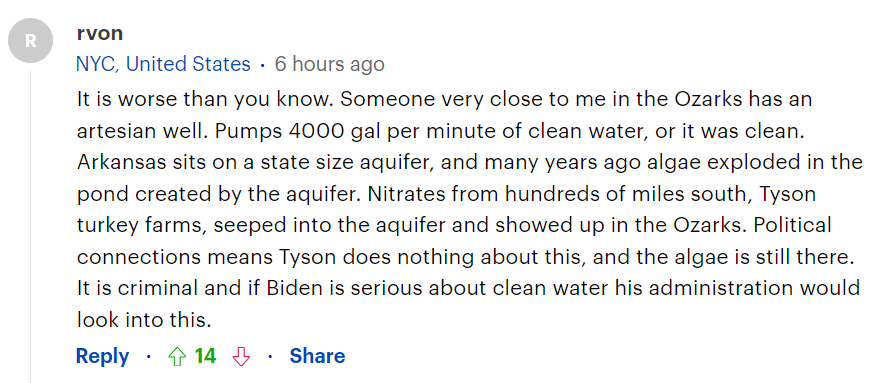This screenshot has width=882, height=383.
Task: Click the word 'Political' in the comment
Action: pyautogui.click(x=792, y=226)
